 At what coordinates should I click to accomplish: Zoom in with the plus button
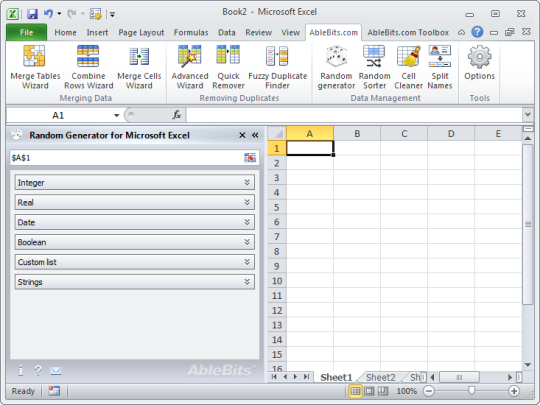click(513, 391)
